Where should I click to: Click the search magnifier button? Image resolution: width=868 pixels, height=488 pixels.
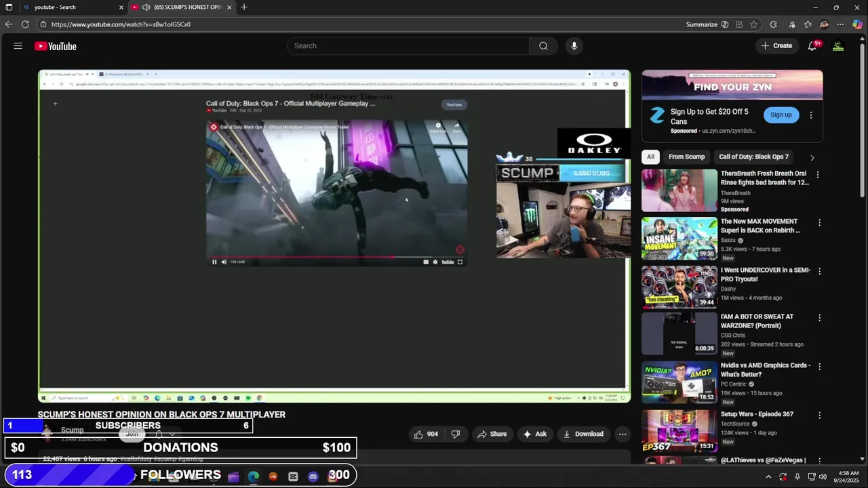543,46
